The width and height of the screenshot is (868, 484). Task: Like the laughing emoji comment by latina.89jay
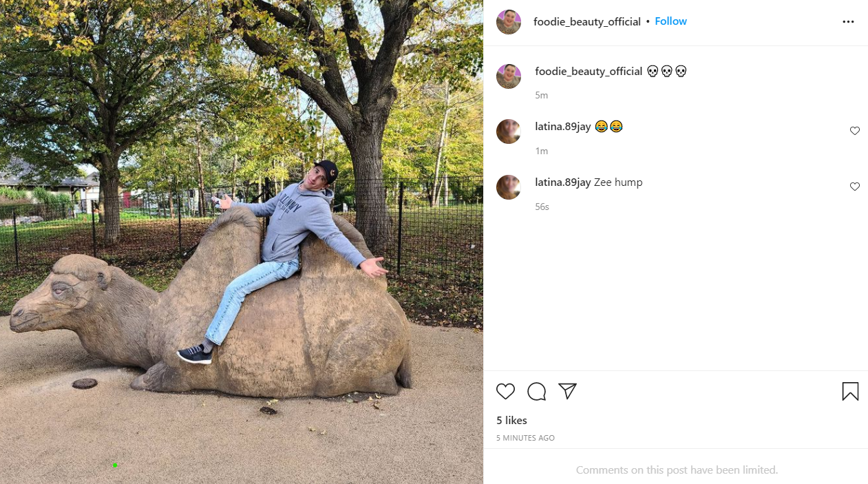pyautogui.click(x=854, y=131)
